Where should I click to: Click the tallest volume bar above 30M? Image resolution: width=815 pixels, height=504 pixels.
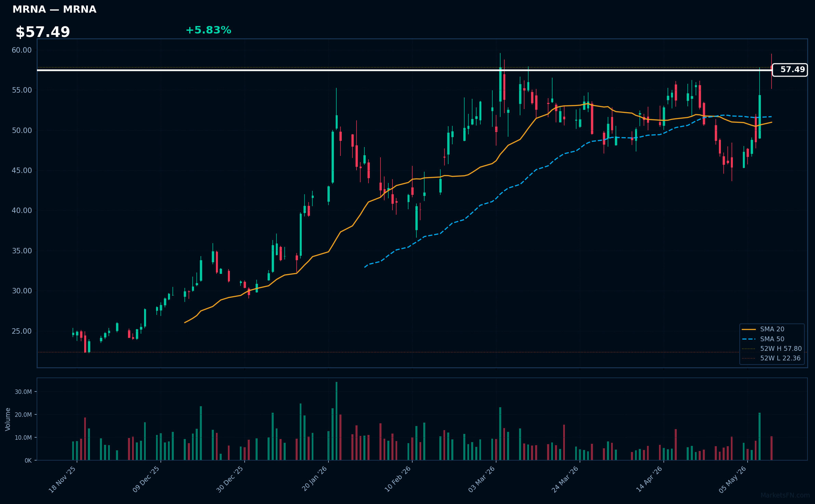pyautogui.click(x=336, y=421)
